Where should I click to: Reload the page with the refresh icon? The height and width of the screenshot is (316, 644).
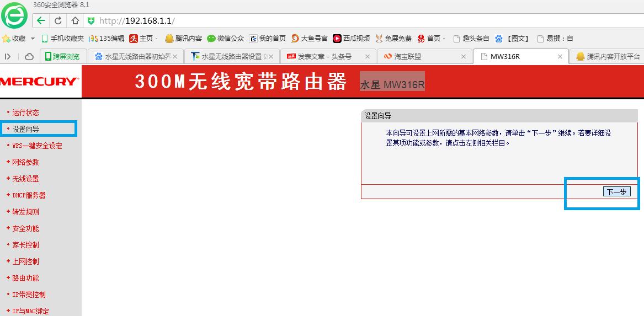pyautogui.click(x=58, y=20)
